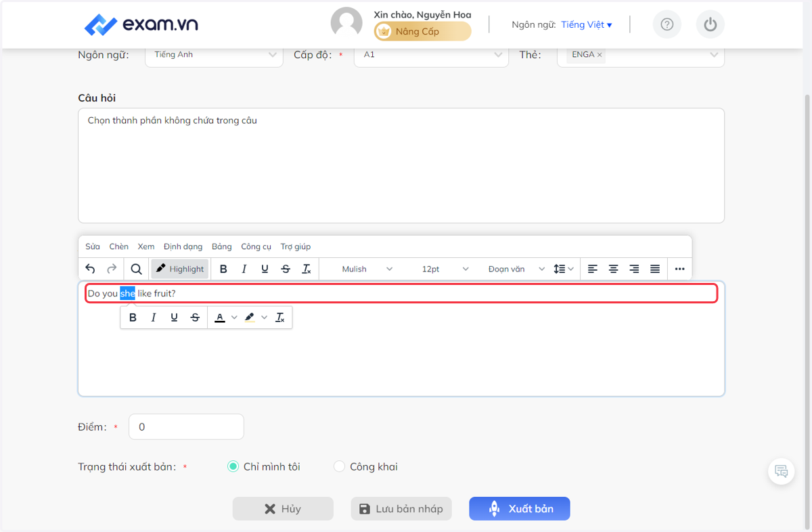The width and height of the screenshot is (812, 532).
Task: Center align text
Action: 614,269
